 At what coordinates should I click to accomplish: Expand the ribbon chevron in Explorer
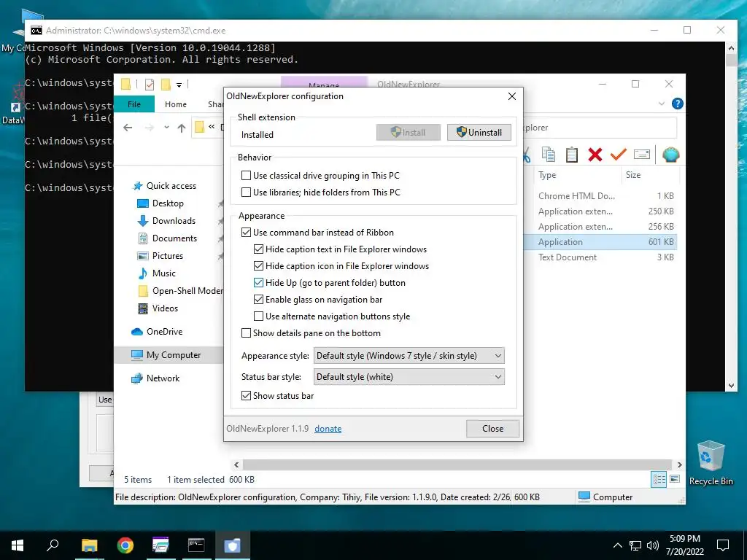[x=661, y=104]
